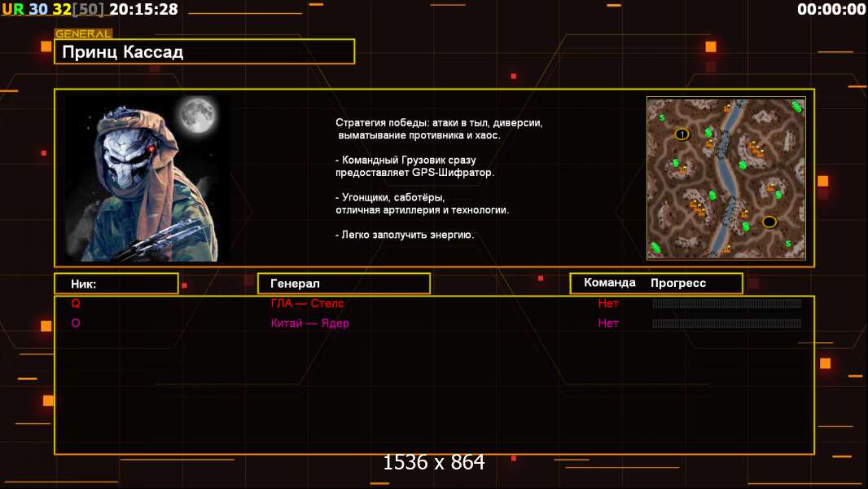Click the bottom-left corner supply cash icon on map
The height and width of the screenshot is (489, 868).
coord(656,248)
